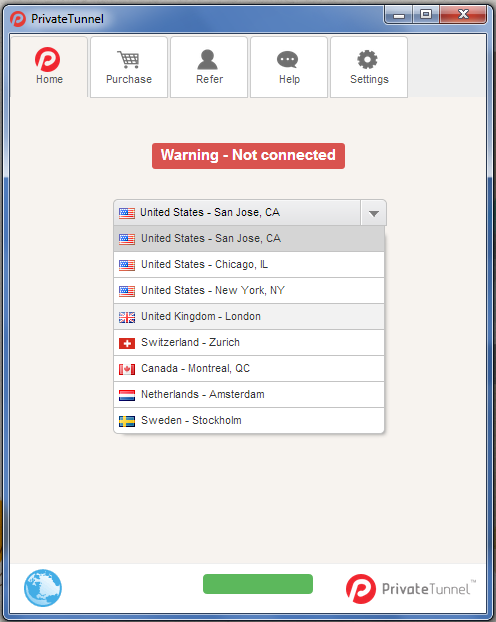Choose Switzerland - Zurich server
496x622 pixels.
(x=249, y=342)
